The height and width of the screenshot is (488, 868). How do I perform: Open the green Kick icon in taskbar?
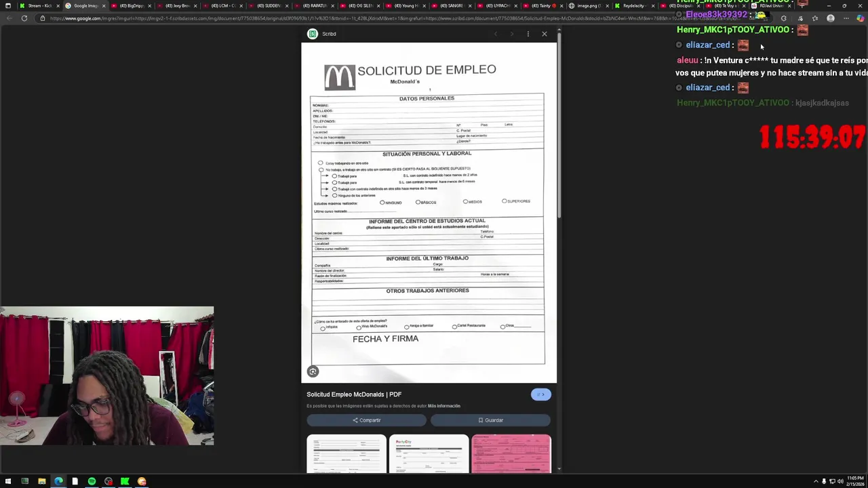(125, 481)
